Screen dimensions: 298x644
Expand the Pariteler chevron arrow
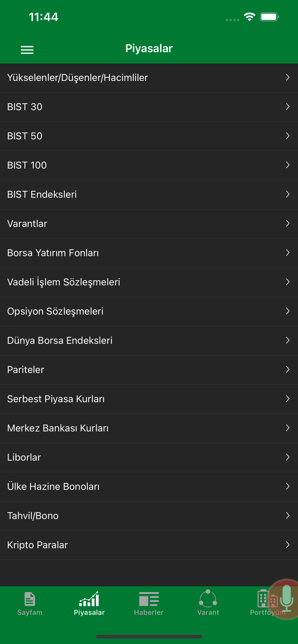pos(288,370)
